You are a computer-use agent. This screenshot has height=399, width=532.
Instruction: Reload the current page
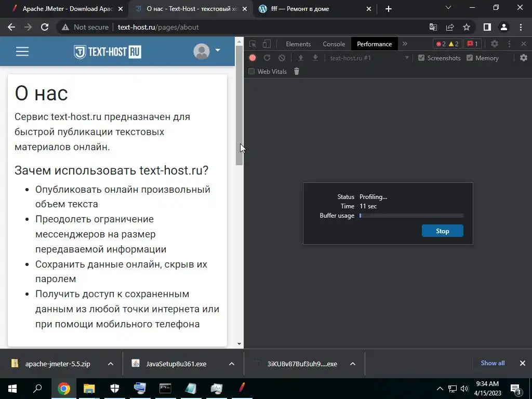tap(45, 27)
